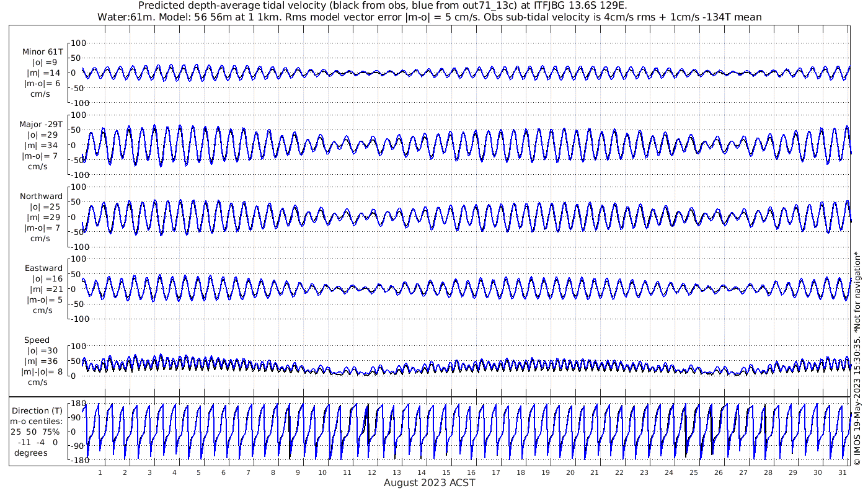Click day 5 tick label on x-axis
868x496 pixels.
[198, 472]
